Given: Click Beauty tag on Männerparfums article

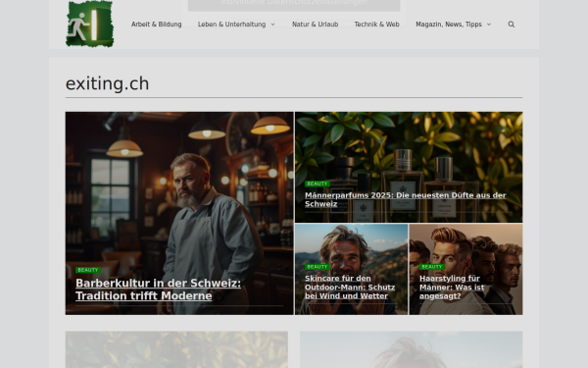Looking at the screenshot, I should pos(318,184).
